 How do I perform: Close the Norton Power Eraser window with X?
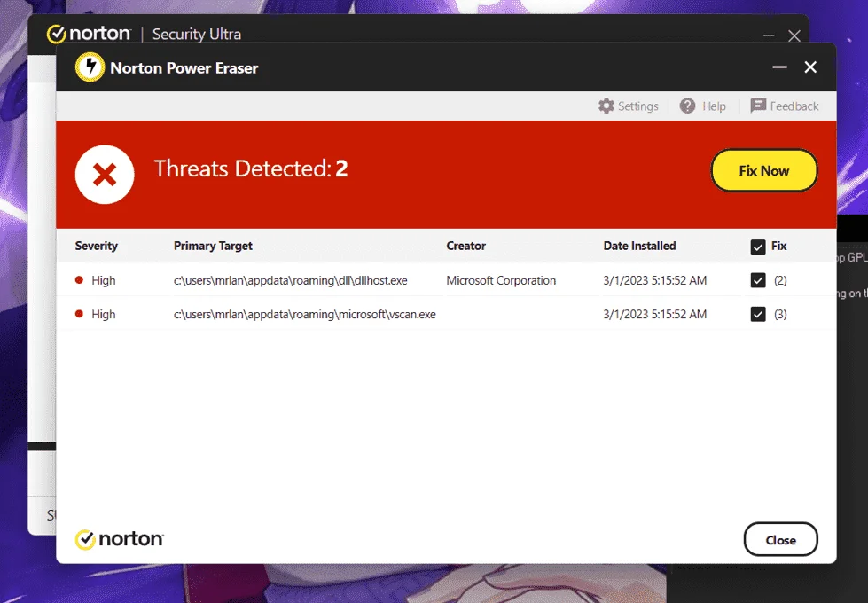[810, 67]
